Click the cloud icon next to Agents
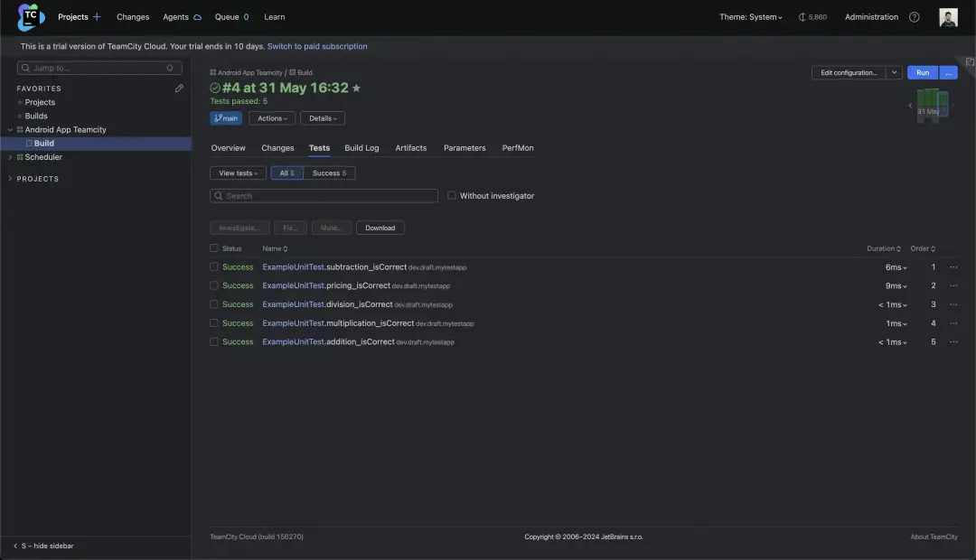The width and height of the screenshot is (976, 560). point(197,17)
